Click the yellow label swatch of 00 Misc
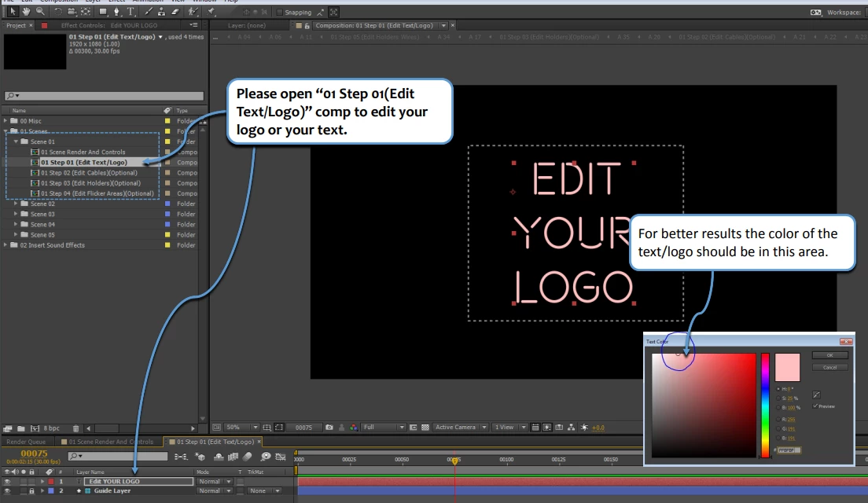Viewport: 868px width, 503px height. point(167,120)
